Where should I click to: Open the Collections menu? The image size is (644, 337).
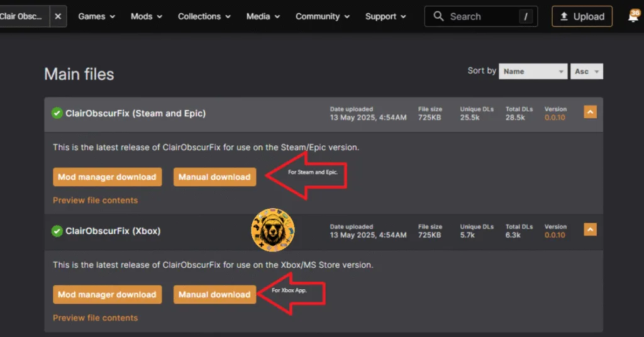tap(204, 16)
